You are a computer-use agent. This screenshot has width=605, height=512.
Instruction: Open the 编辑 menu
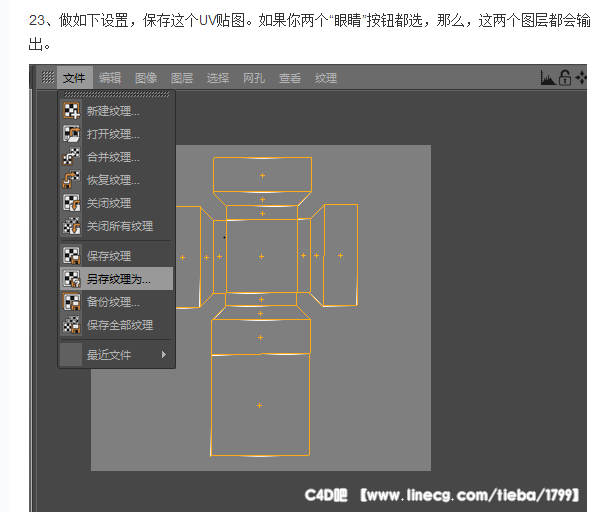[110, 78]
